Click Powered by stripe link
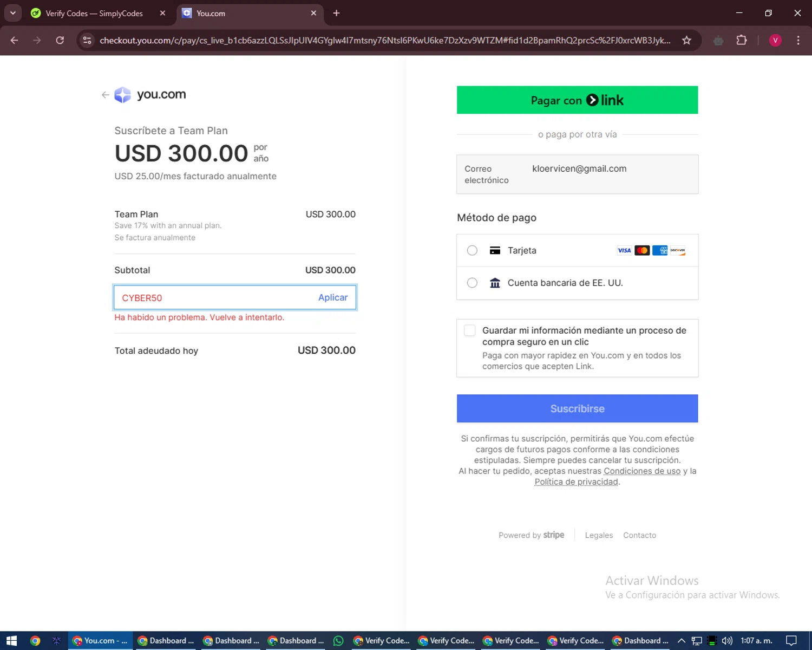 click(531, 535)
